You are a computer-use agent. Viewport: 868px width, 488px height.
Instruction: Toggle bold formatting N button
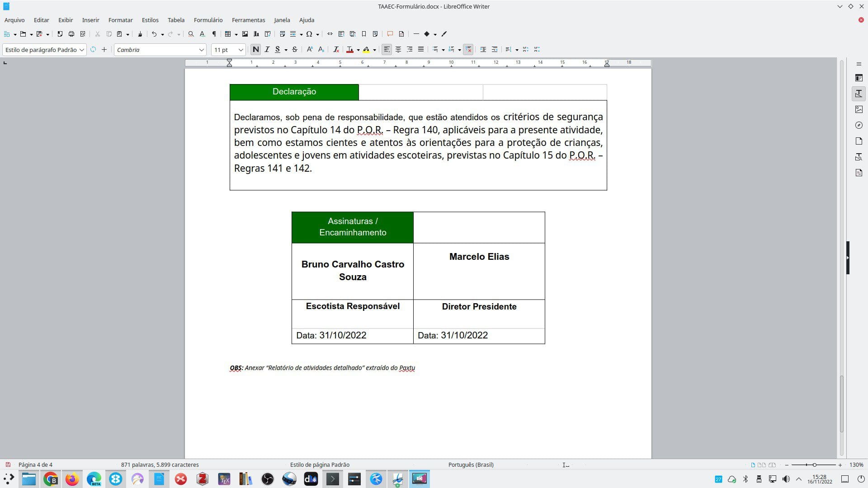255,50
